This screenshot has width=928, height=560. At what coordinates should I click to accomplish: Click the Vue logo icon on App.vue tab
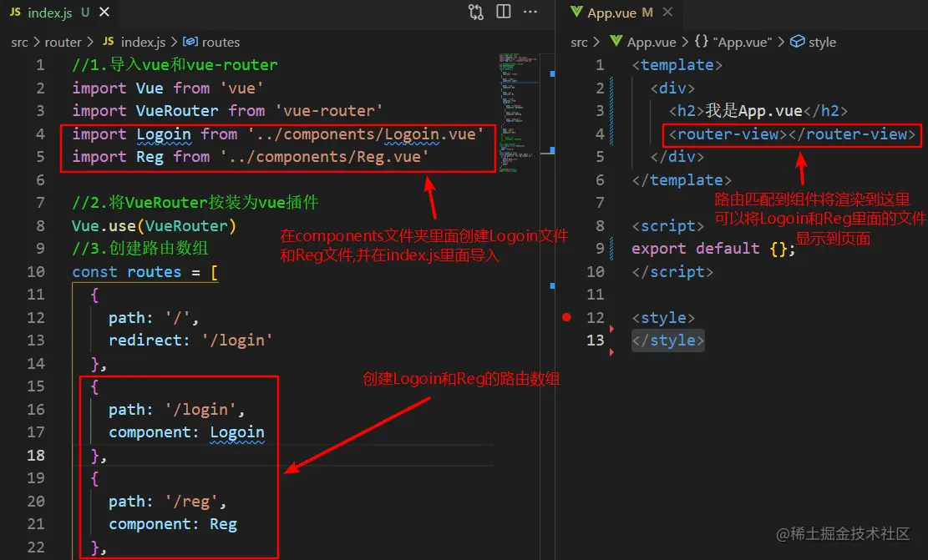576,12
